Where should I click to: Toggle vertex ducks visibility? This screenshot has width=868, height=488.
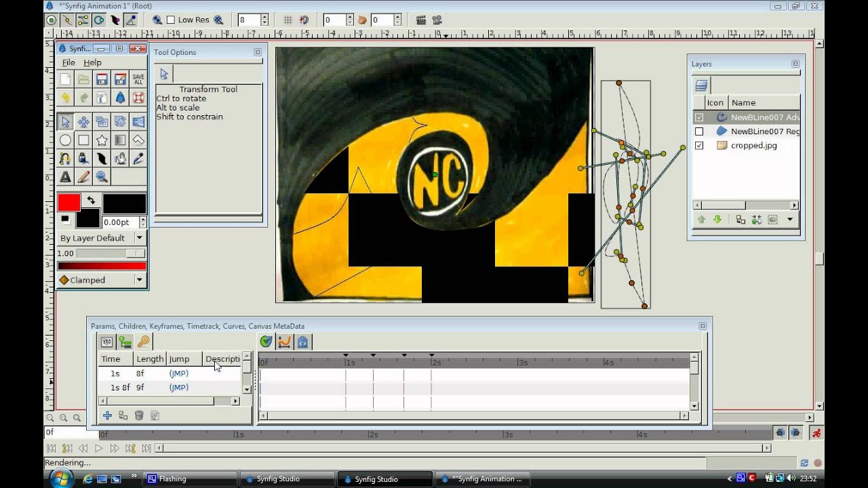[67, 20]
